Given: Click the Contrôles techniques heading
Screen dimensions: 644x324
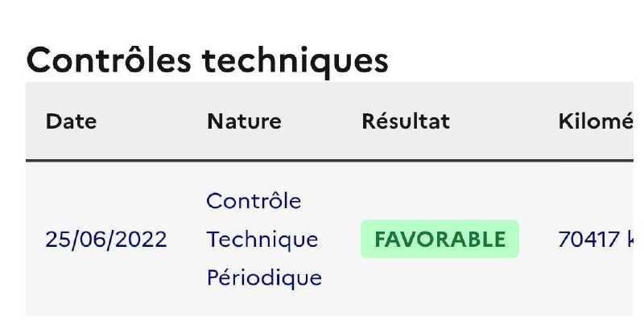Looking at the screenshot, I should [207, 60].
